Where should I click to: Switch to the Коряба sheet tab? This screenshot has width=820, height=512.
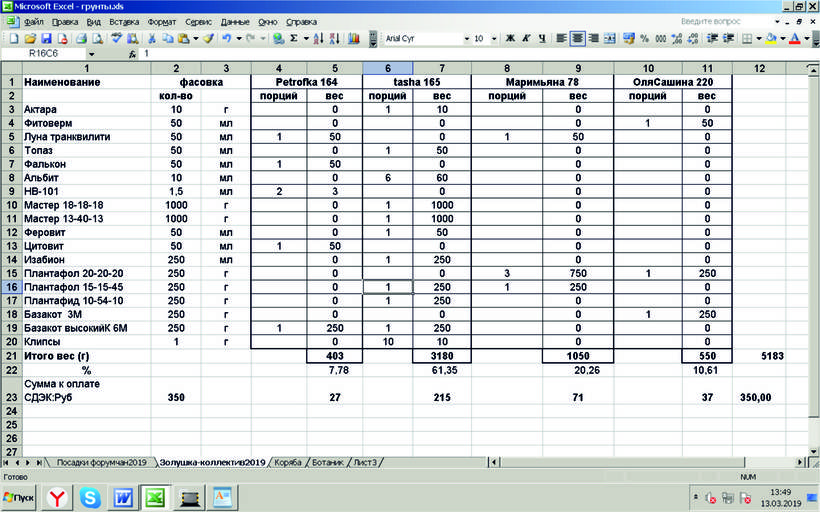tap(289, 463)
